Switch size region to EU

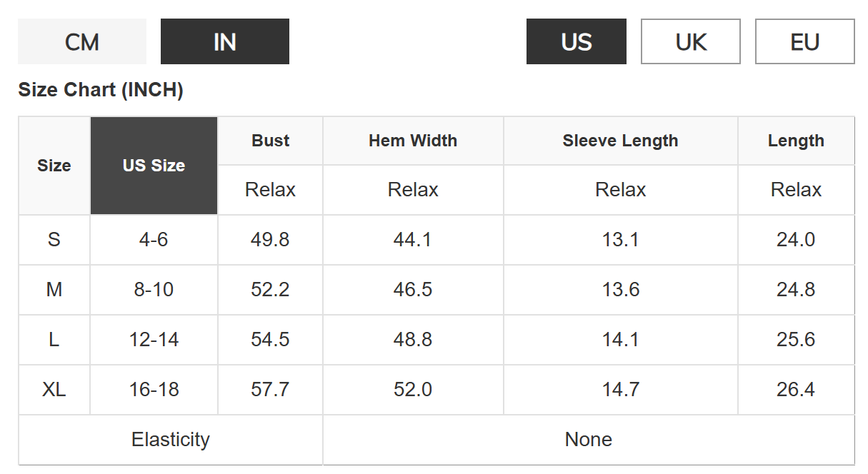[x=804, y=42]
